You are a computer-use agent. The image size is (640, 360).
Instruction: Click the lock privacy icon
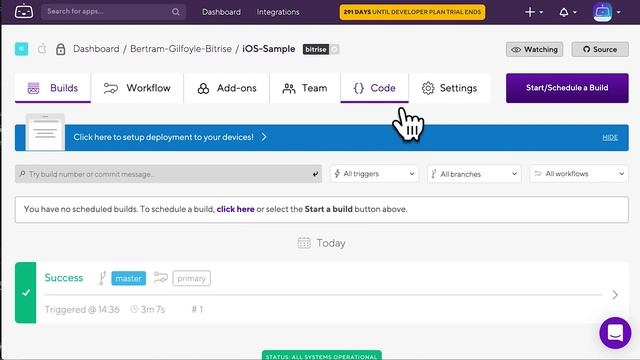click(x=60, y=49)
